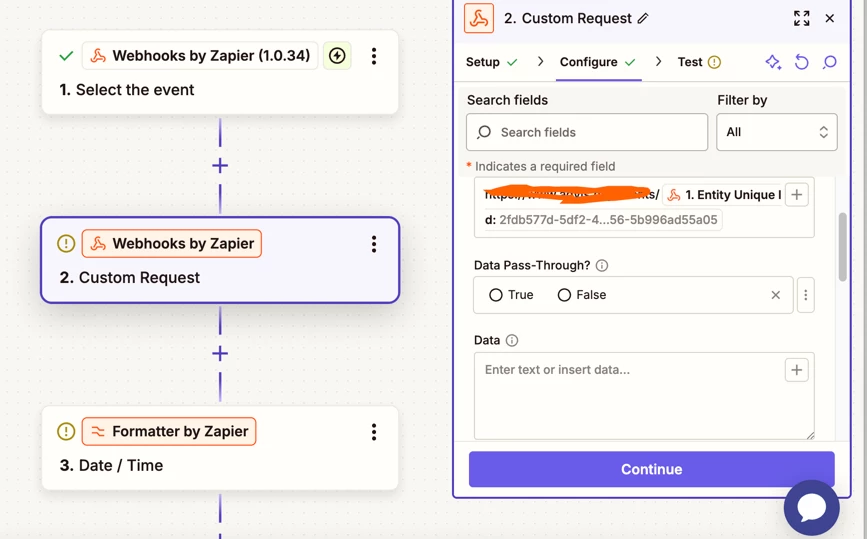867x539 pixels.
Task: Open the three-dot menu on Custom Request step
Action: coord(374,244)
